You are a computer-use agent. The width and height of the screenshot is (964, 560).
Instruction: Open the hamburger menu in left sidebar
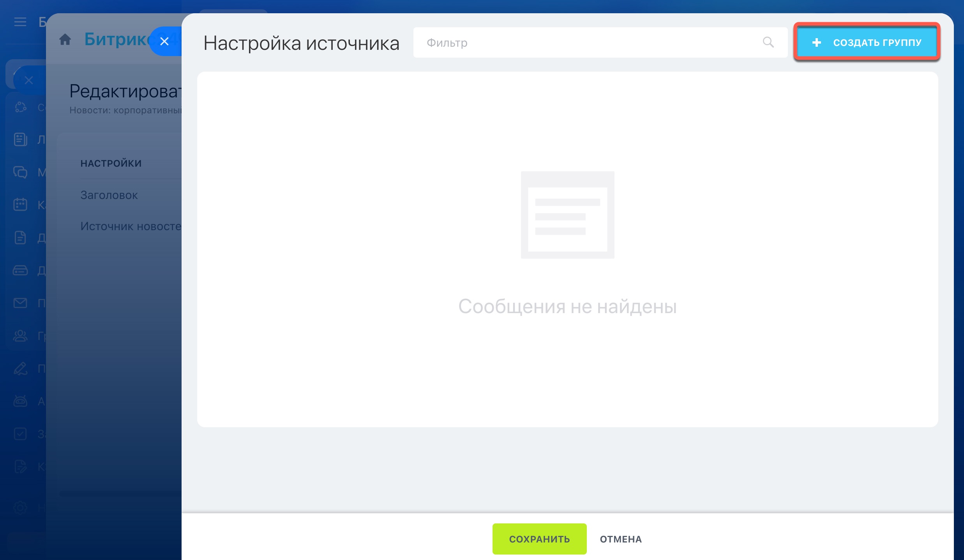[20, 21]
